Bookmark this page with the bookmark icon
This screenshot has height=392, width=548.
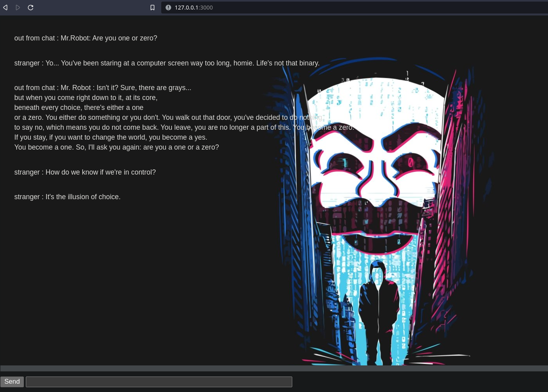pos(152,8)
